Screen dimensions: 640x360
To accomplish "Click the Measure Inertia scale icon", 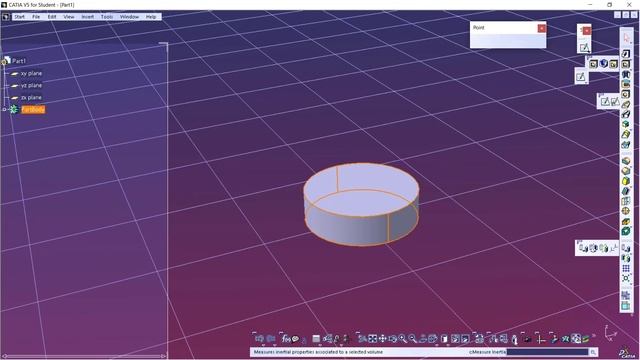I will pos(515,340).
